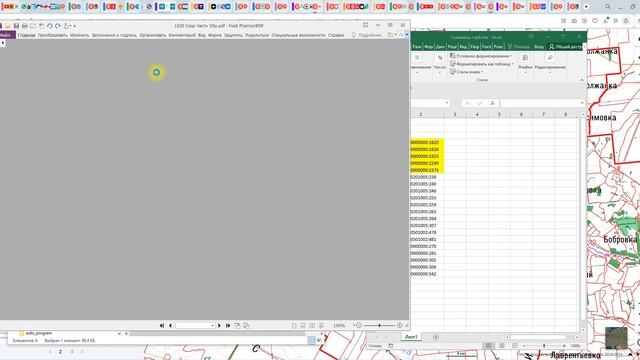Image resolution: width=640 pixels, height=360 pixels.
Task: Click the zoom out minus button in Foxit
Action: point(359,326)
